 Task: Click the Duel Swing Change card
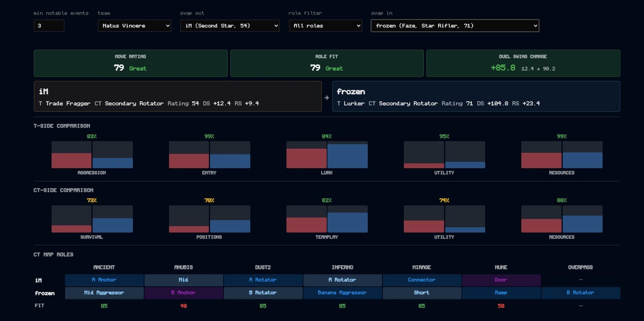(x=523, y=63)
